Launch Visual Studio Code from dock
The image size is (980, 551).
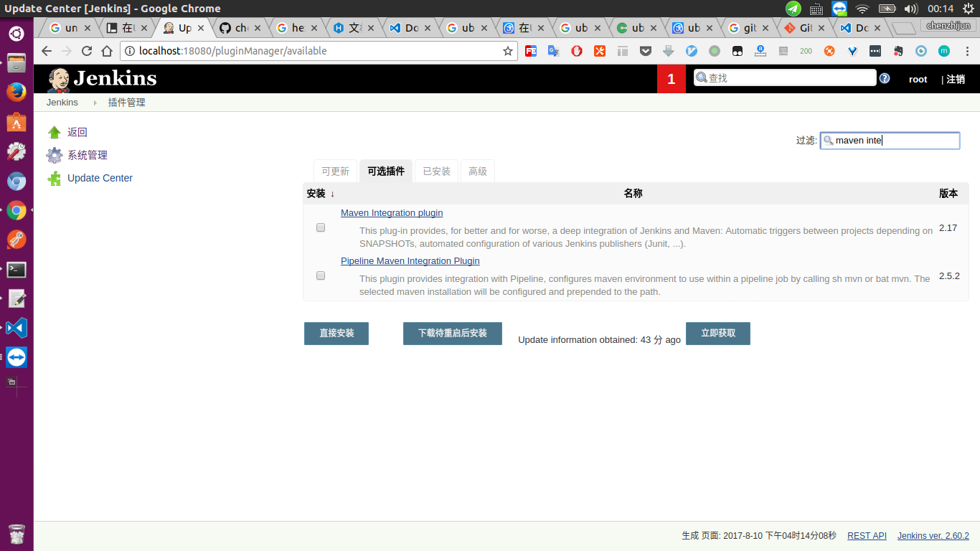point(17,328)
